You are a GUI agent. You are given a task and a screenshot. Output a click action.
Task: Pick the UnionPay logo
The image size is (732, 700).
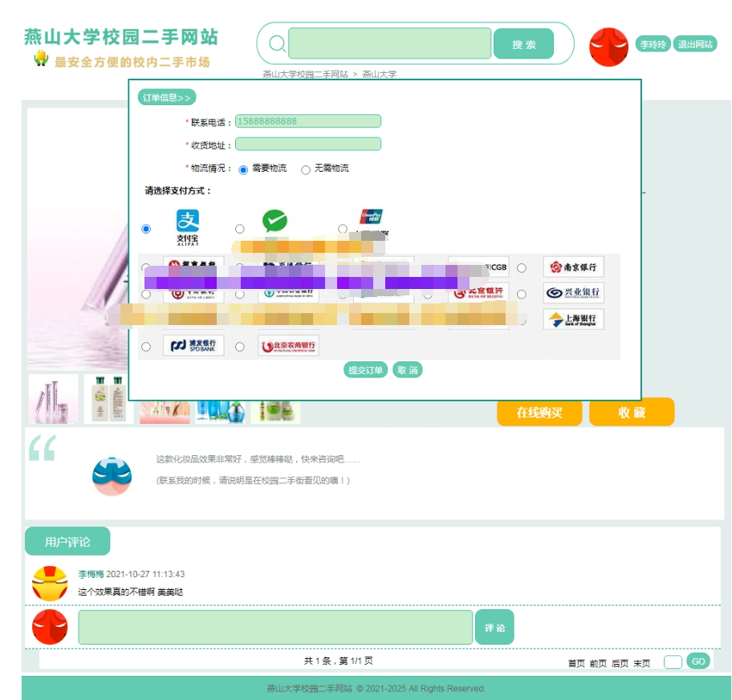click(x=371, y=217)
